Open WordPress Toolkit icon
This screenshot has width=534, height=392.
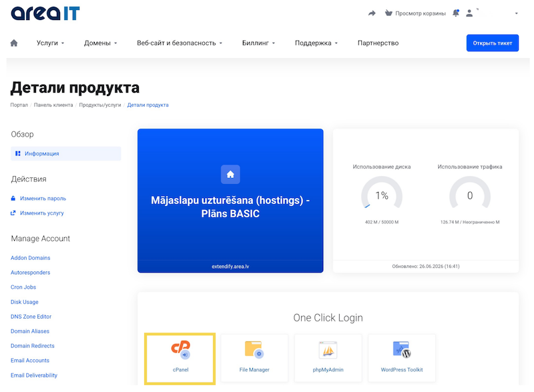pos(402,349)
